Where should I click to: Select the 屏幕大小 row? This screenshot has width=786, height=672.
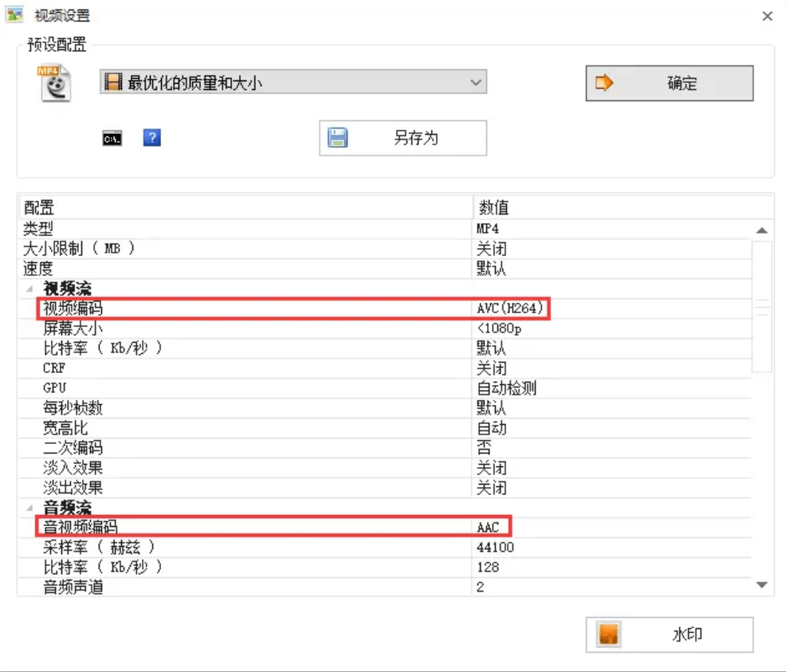(x=385, y=328)
